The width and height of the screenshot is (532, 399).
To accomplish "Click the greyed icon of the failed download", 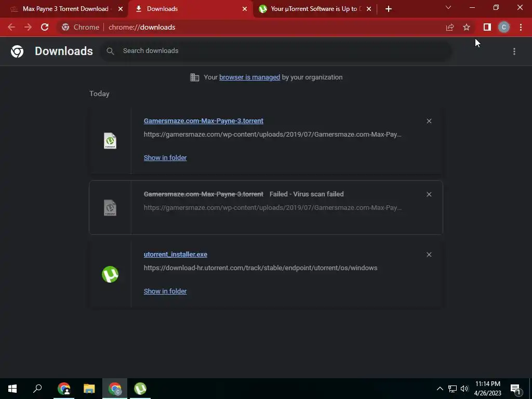I will [110, 208].
